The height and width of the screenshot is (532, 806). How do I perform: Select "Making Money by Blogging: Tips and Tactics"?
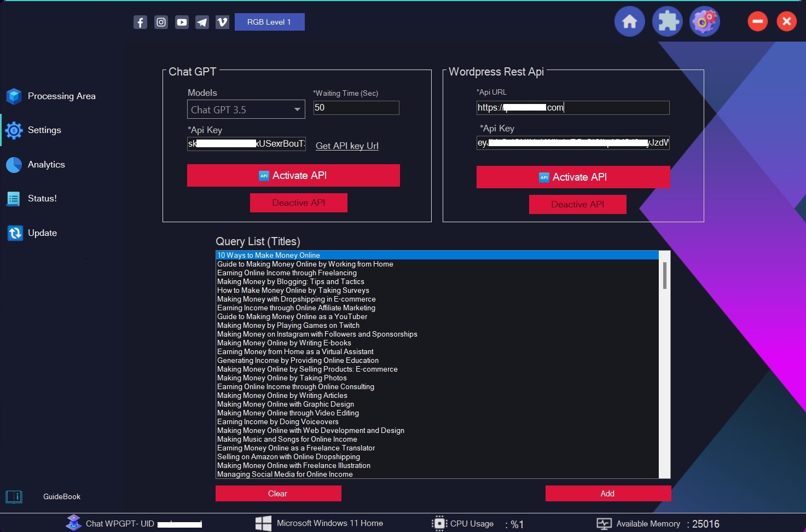coord(437,281)
